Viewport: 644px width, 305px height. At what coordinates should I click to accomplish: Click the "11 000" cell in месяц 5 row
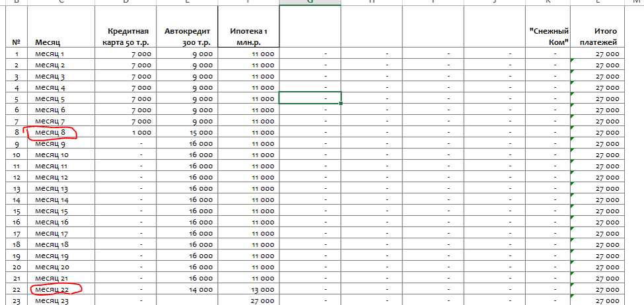point(248,98)
